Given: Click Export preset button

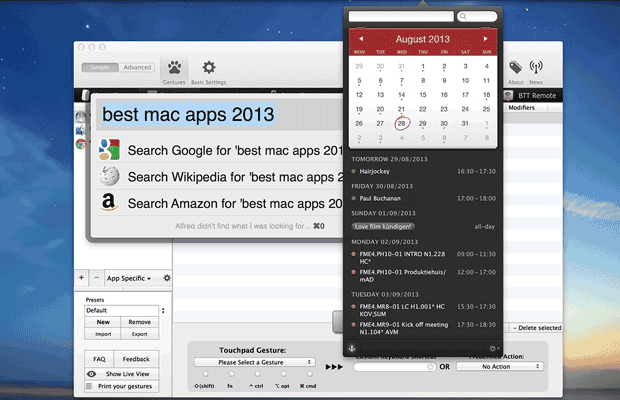Looking at the screenshot, I should coord(140,334).
